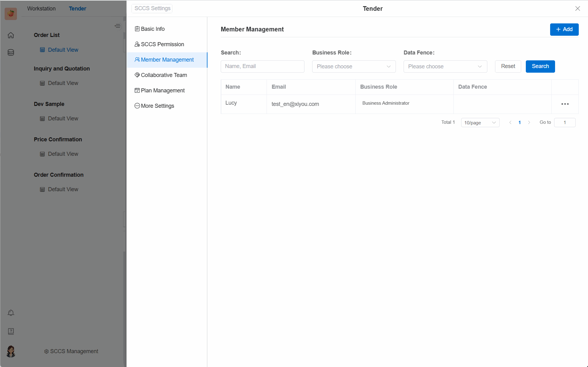Click the Add member button
588x367 pixels.
(x=564, y=30)
